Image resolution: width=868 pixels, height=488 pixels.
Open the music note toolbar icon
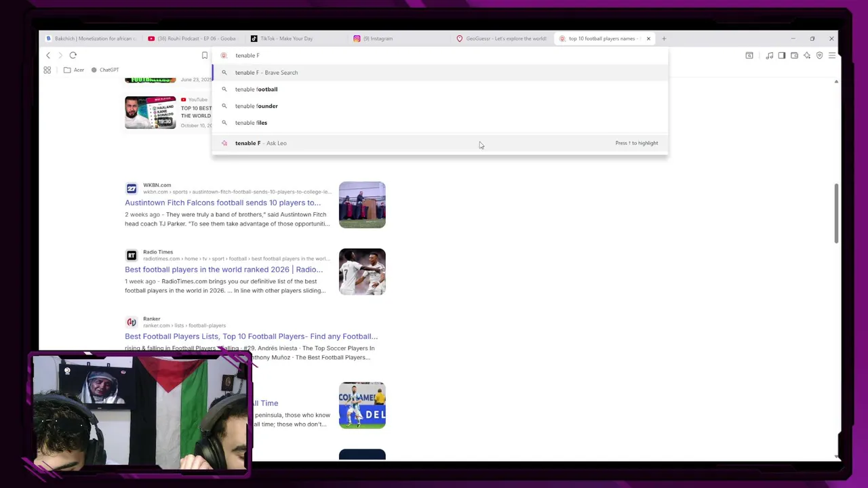[x=769, y=56]
